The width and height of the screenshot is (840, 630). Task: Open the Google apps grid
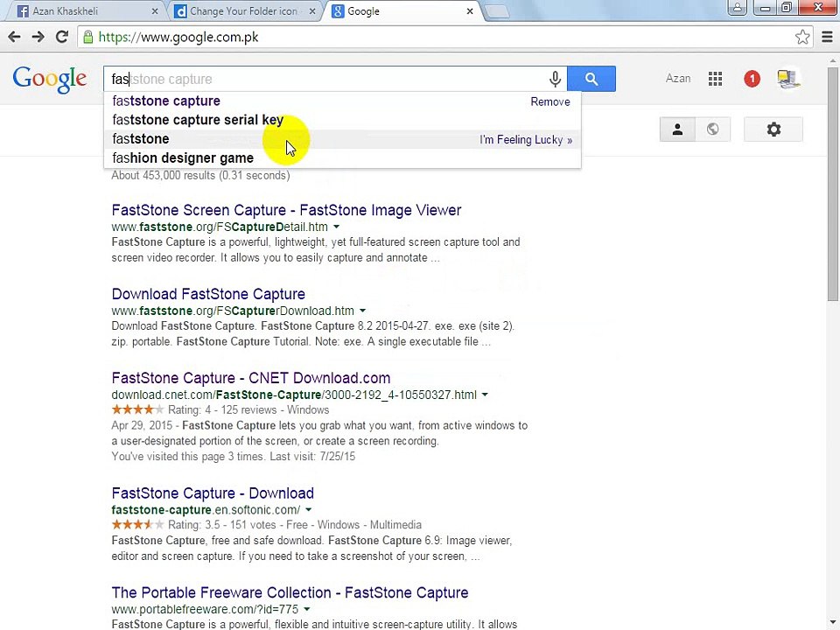pyautogui.click(x=715, y=79)
